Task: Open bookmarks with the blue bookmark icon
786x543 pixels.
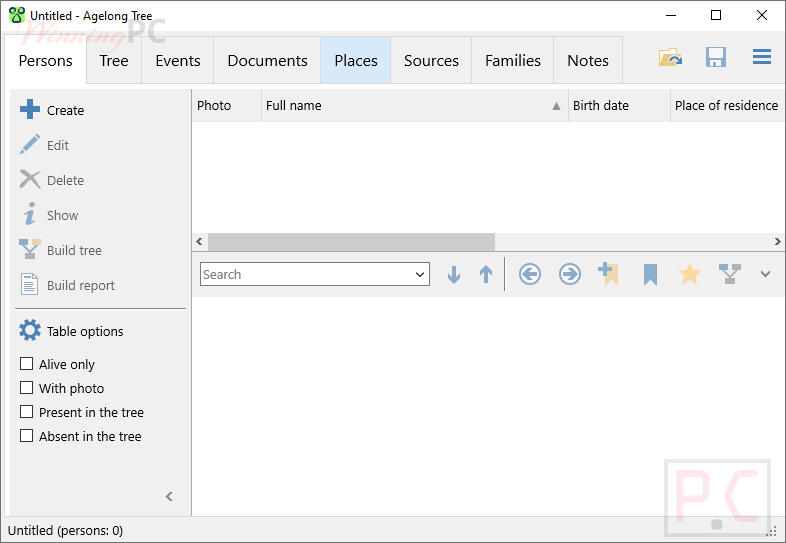Action: coord(650,275)
